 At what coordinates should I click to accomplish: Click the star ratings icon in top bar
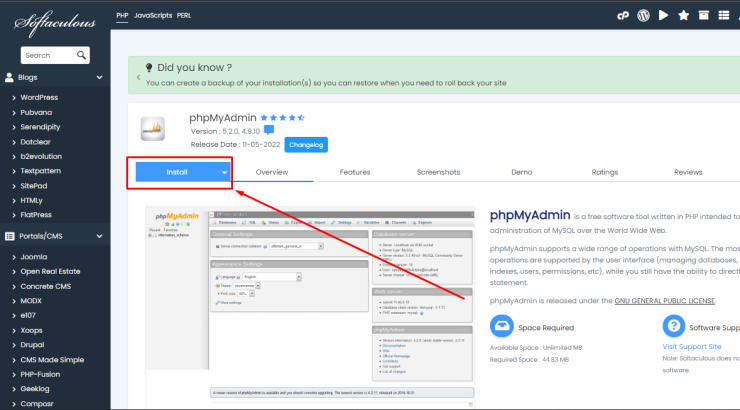(683, 16)
